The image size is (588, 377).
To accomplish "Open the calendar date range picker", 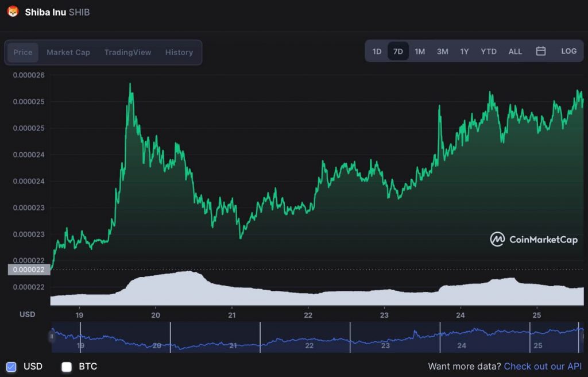I will pos(540,51).
